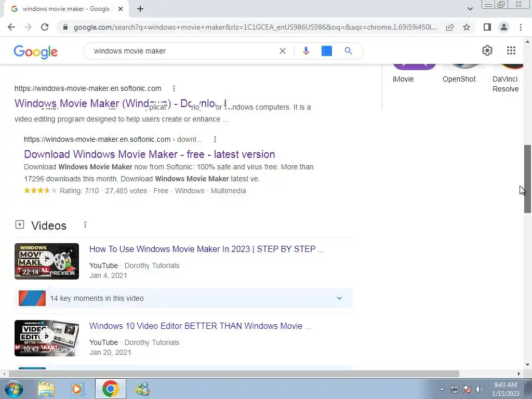Start a voice search
Screen dimensions: 532x399
coord(305,51)
